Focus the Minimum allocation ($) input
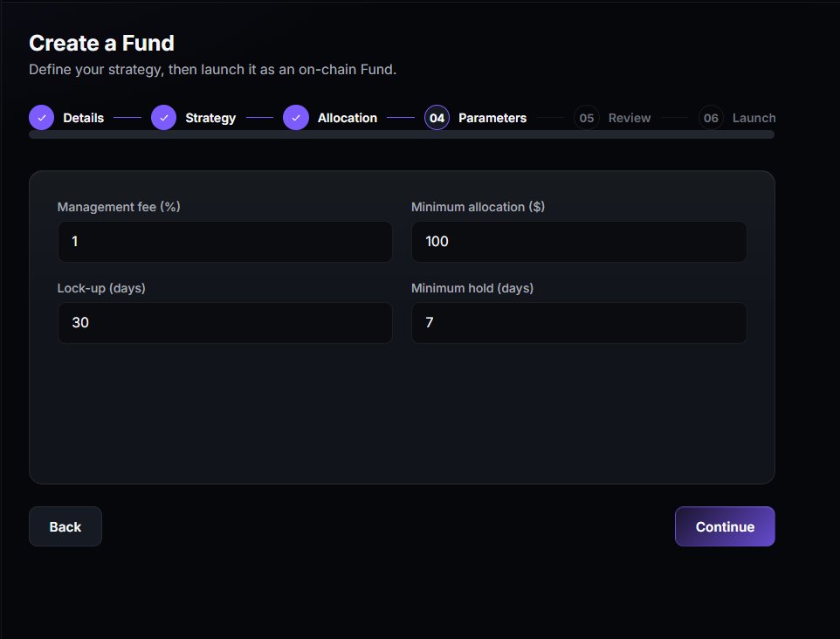 click(579, 242)
